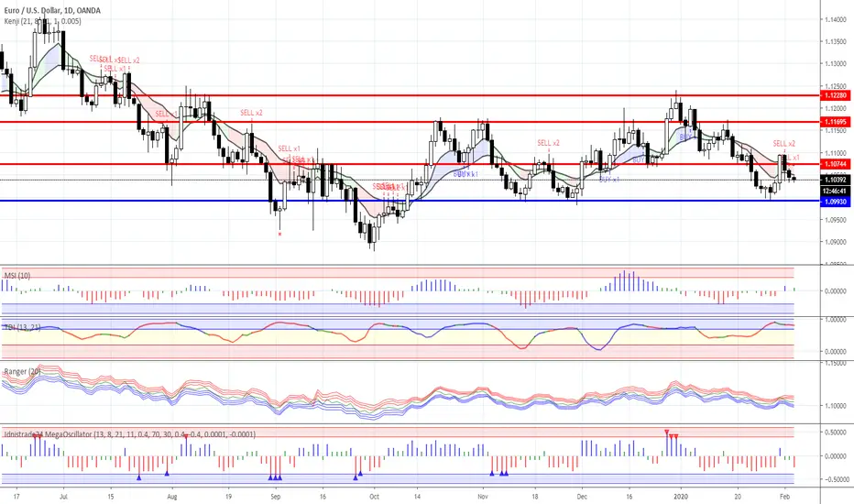Click the Dec date on time axis
Screen dimensions: 854x504
coord(582,497)
